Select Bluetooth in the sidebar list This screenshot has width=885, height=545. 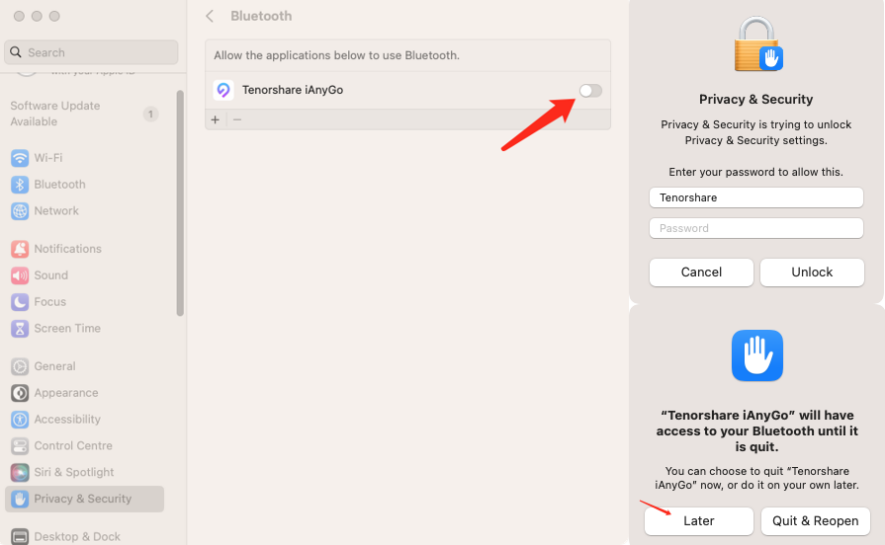(60, 184)
